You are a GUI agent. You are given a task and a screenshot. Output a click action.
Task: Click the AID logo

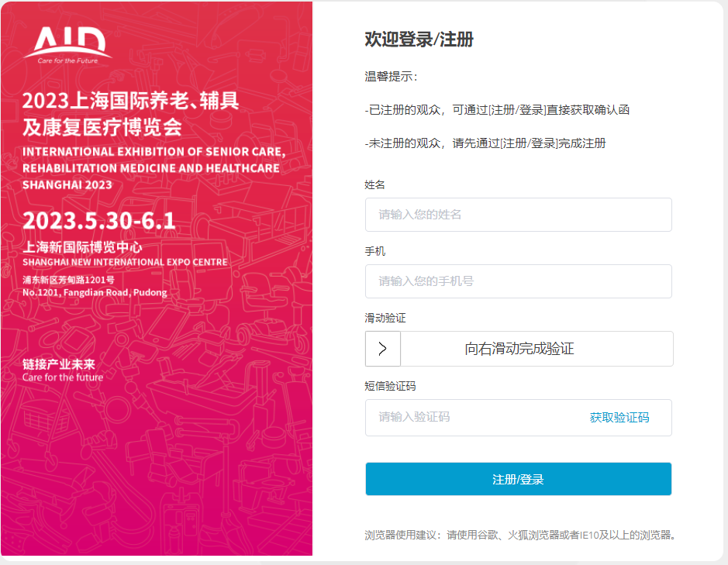(x=67, y=45)
